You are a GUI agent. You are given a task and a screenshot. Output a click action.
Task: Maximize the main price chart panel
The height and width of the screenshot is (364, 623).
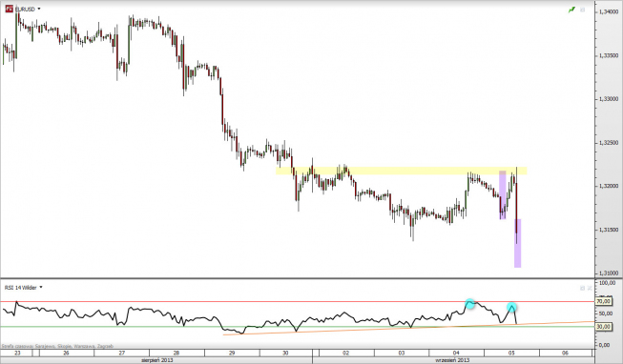click(x=583, y=10)
